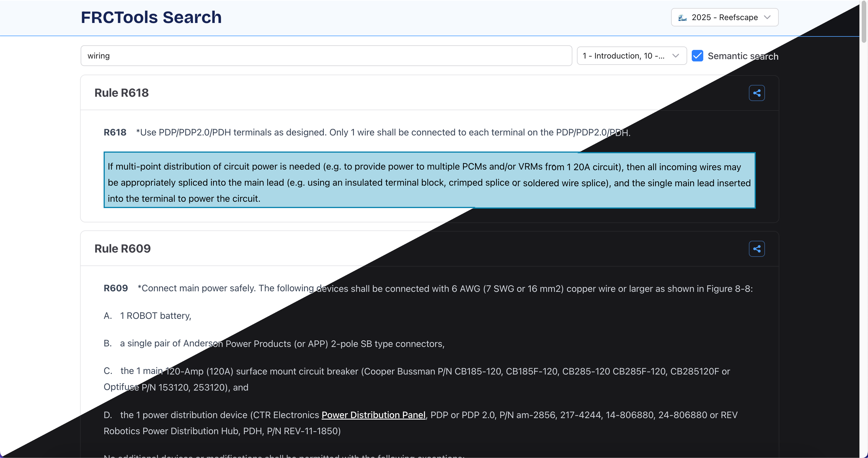Click the chevron arrow on the section filter
Image resolution: width=868 pixels, height=458 pixels.
click(675, 56)
